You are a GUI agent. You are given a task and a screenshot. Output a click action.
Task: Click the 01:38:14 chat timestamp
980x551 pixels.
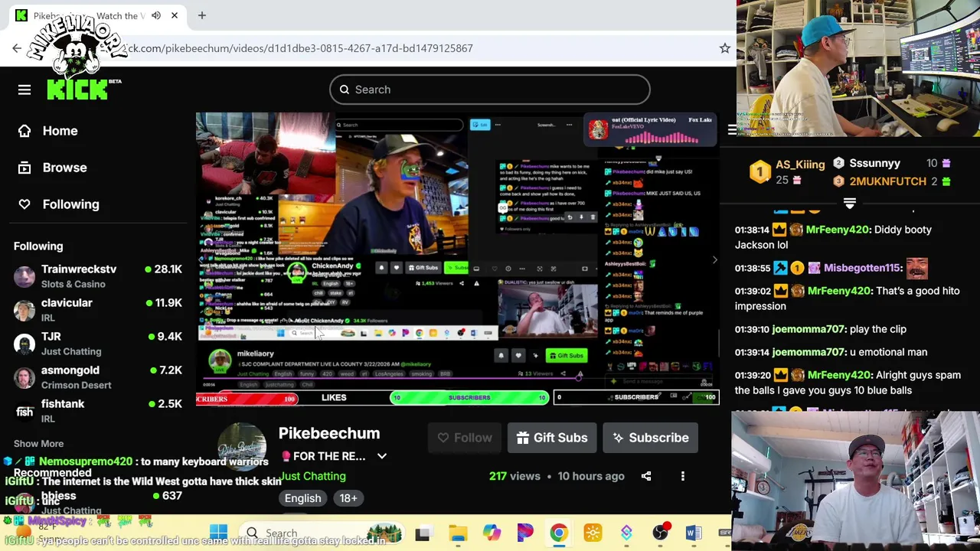752,230
